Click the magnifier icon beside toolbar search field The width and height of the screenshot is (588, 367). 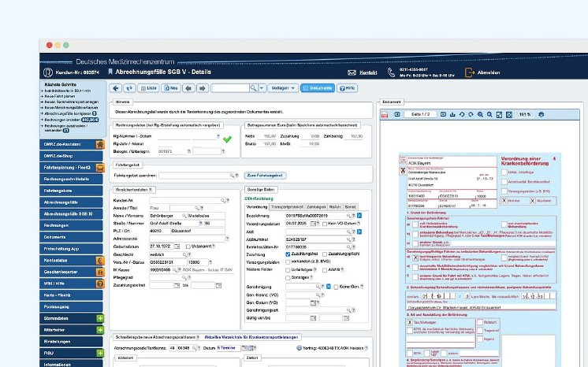coord(254,88)
